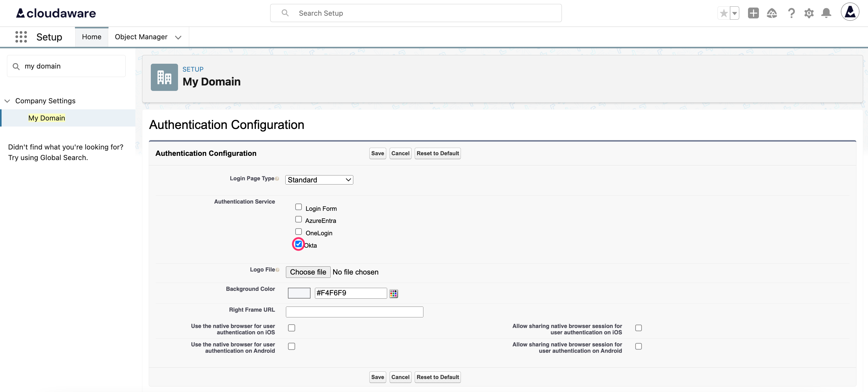Image resolution: width=868 pixels, height=392 pixels.
Task: Collapse the Company Settings section
Action: (7, 101)
